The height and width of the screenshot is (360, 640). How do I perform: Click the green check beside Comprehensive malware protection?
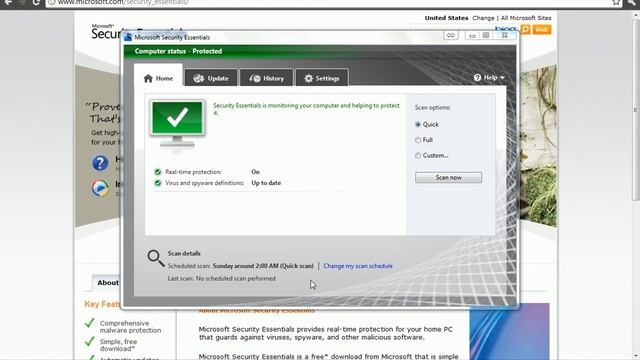pyautogui.click(x=90, y=323)
